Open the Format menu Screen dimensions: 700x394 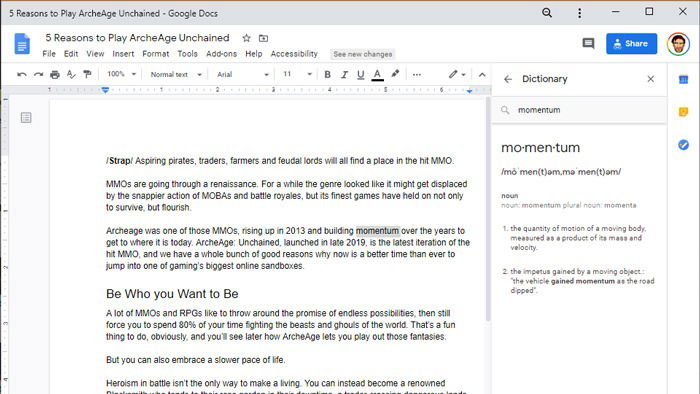[155, 54]
